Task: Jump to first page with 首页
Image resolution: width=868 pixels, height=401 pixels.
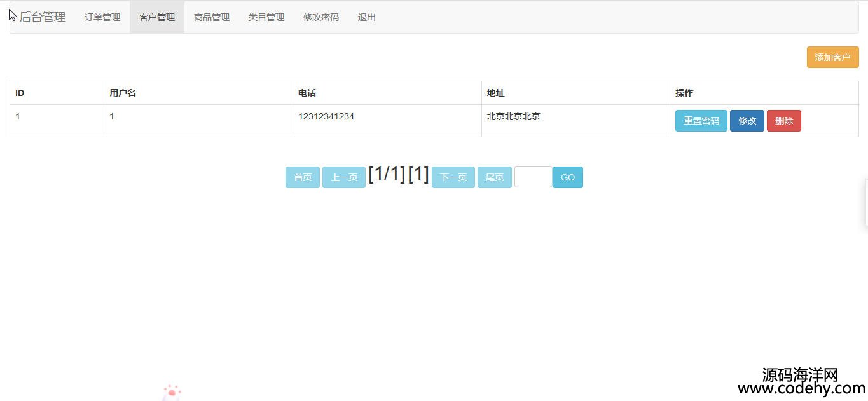Action: pyautogui.click(x=303, y=177)
